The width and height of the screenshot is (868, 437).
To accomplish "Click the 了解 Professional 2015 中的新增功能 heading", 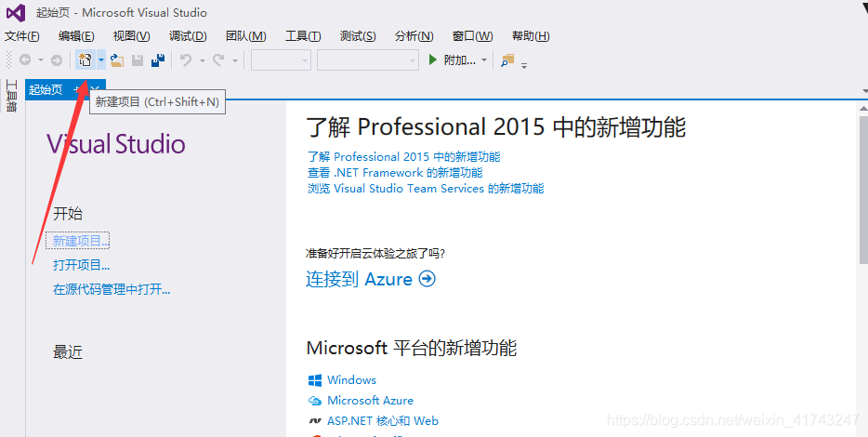I will (x=496, y=126).
